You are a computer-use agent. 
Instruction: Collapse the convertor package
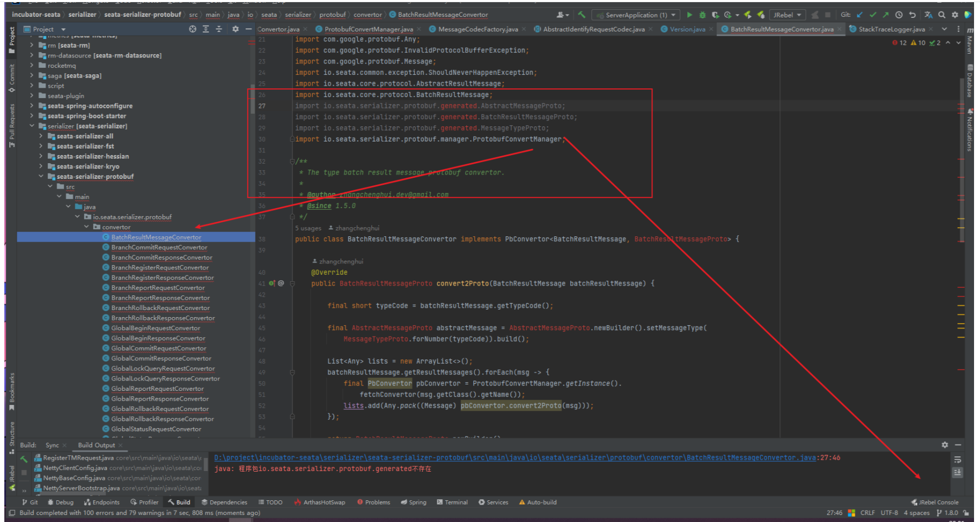tap(86, 227)
